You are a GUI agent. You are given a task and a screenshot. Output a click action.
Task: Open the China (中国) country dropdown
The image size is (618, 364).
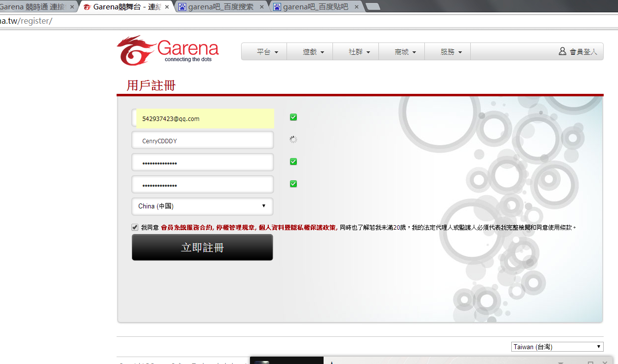pos(202,206)
